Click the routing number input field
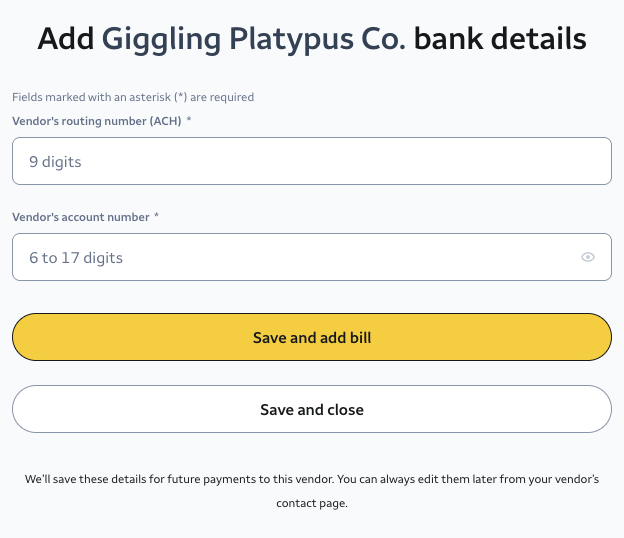 [x=311, y=161]
